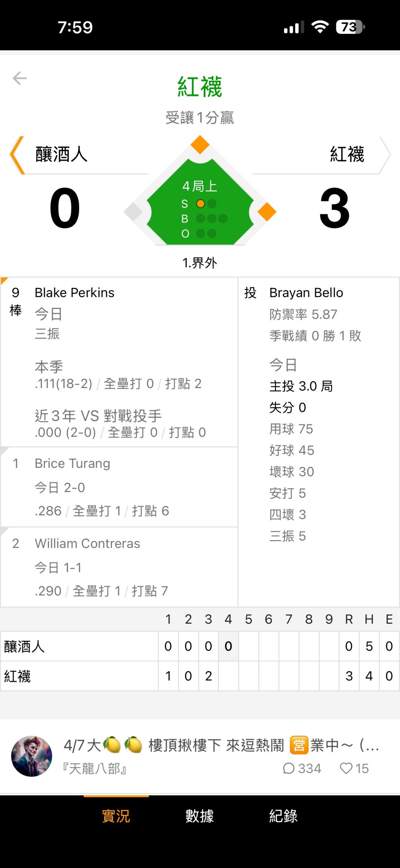This screenshot has width=400, height=868.
Task: Switch to the 紀錄 tab
Action: click(x=283, y=816)
